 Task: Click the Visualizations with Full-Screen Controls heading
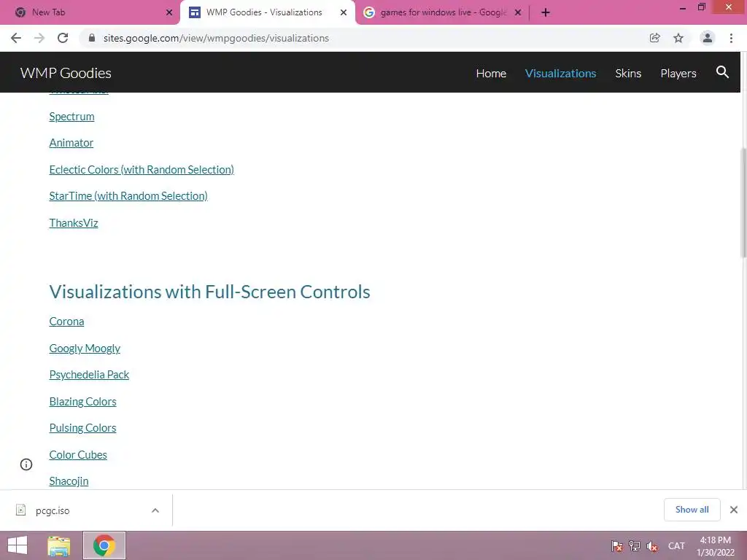209,292
